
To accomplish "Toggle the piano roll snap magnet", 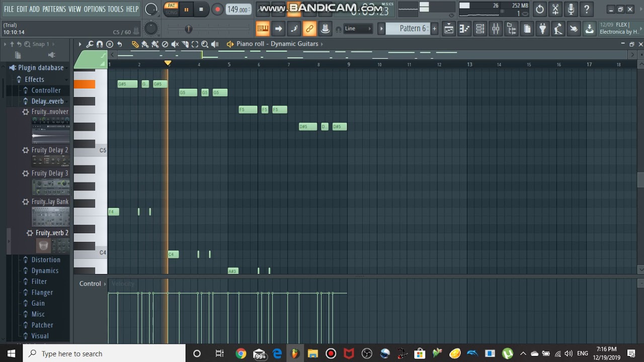I will [100, 44].
